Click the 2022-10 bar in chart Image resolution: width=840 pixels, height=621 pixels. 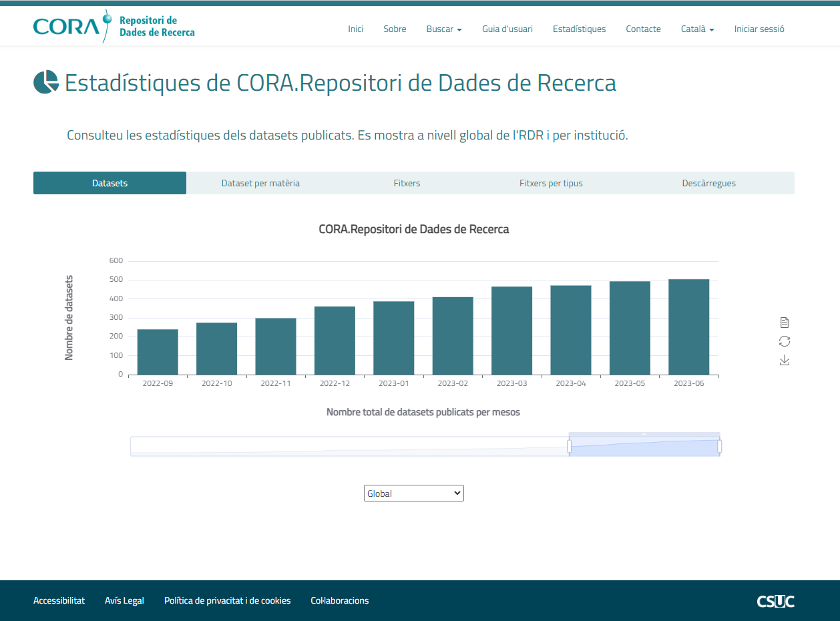(x=216, y=349)
